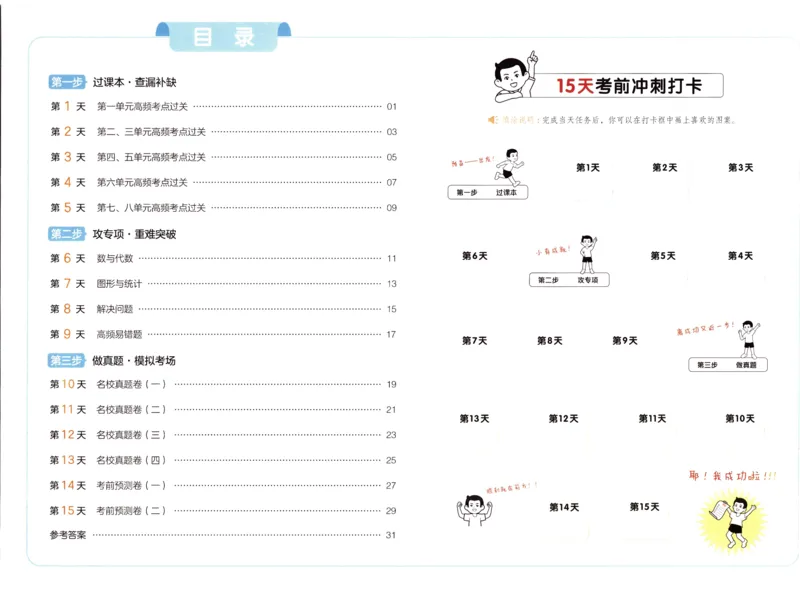Collapse the 第三步 做真题·模拟考场 section
800x594 pixels.
(110, 361)
